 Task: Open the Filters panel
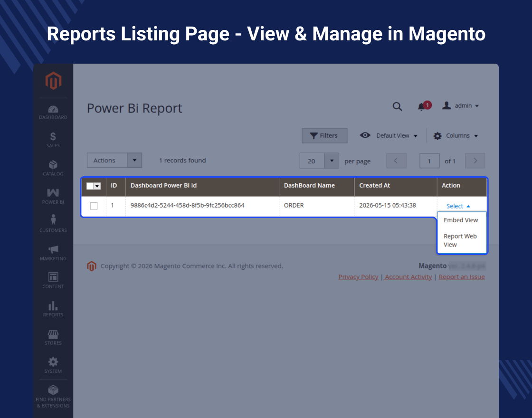coord(324,136)
